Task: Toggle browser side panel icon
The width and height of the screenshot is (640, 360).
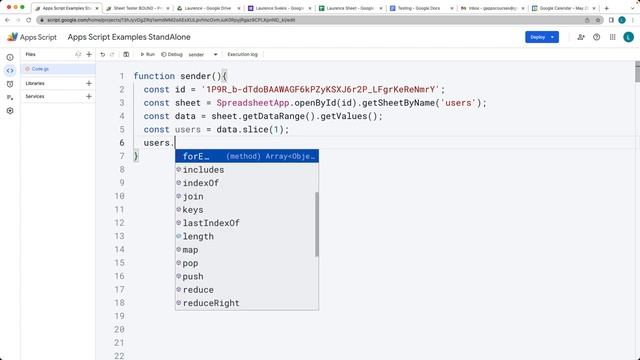Action: click(x=611, y=20)
